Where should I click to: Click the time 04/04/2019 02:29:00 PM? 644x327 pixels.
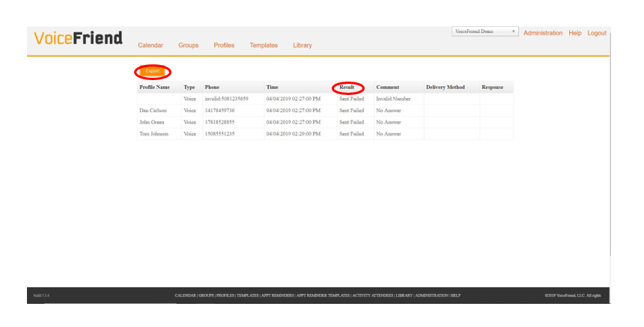click(x=294, y=134)
